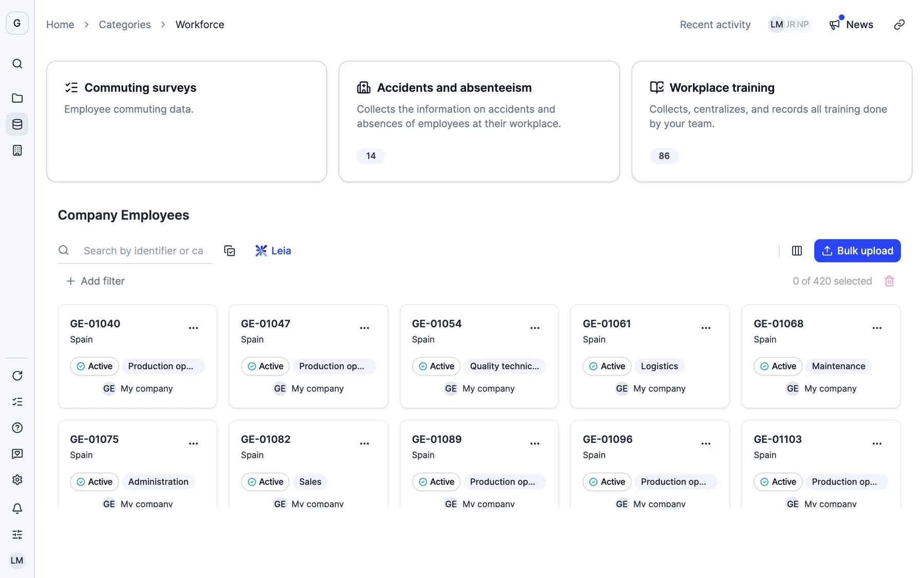Expand options menu on GE-01082 card
The width and height of the screenshot is (924, 578).
[x=364, y=443]
